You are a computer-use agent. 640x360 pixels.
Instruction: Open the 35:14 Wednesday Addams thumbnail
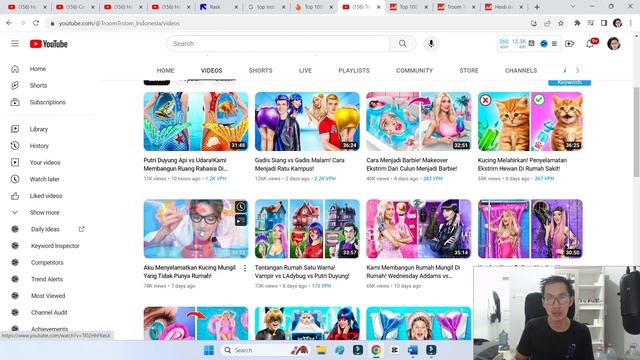(x=418, y=229)
